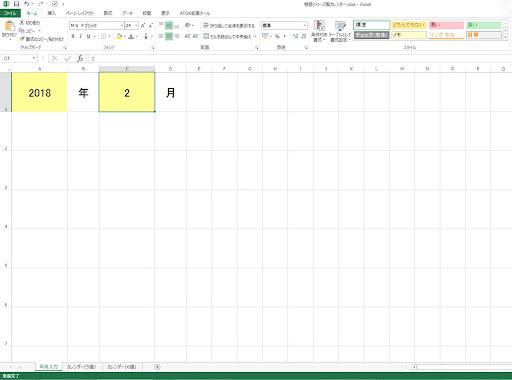The width and height of the screenshot is (512, 380).
Task: Click the Save icon in quick access toolbar
Action: pyautogui.click(x=16, y=4)
